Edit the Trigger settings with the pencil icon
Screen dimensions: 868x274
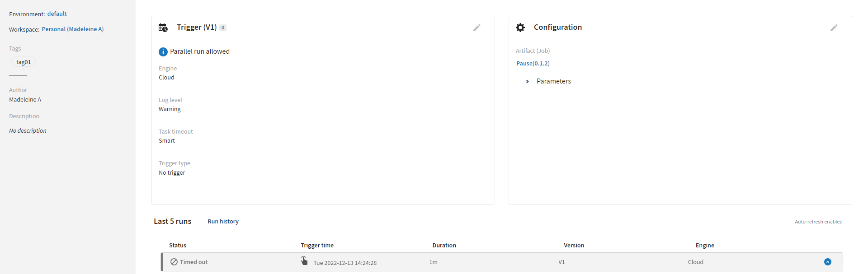tap(476, 28)
